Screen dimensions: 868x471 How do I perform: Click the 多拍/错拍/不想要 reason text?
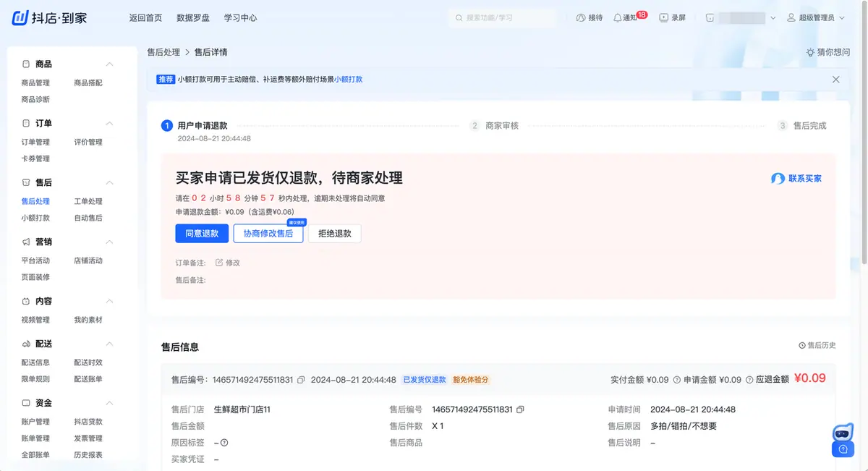[684, 426]
